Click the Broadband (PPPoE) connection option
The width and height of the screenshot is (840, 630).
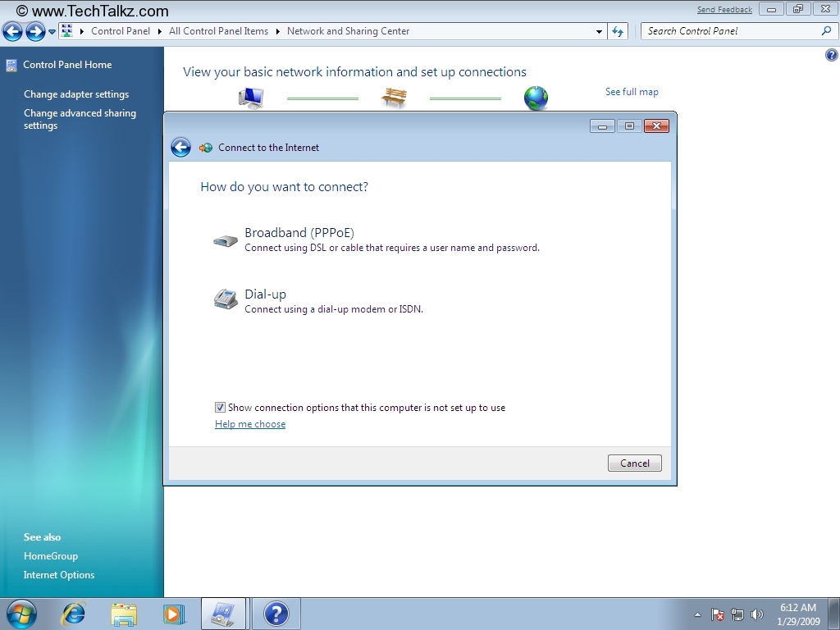pyautogui.click(x=299, y=233)
